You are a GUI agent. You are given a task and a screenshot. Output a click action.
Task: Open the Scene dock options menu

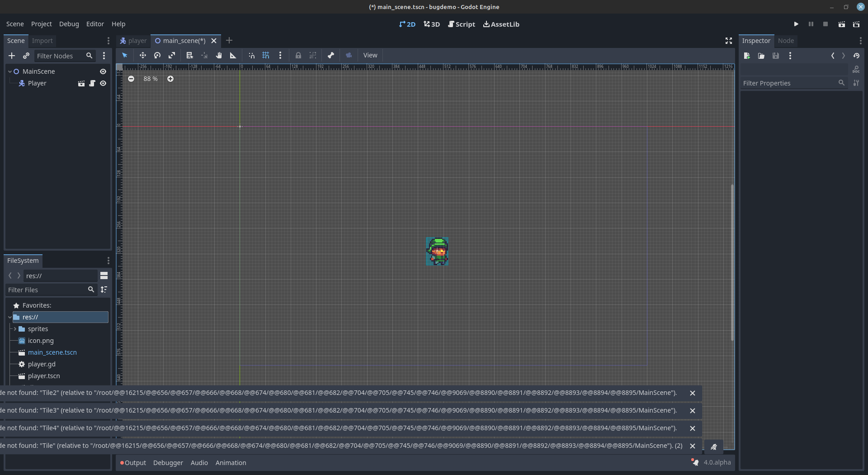(x=108, y=41)
